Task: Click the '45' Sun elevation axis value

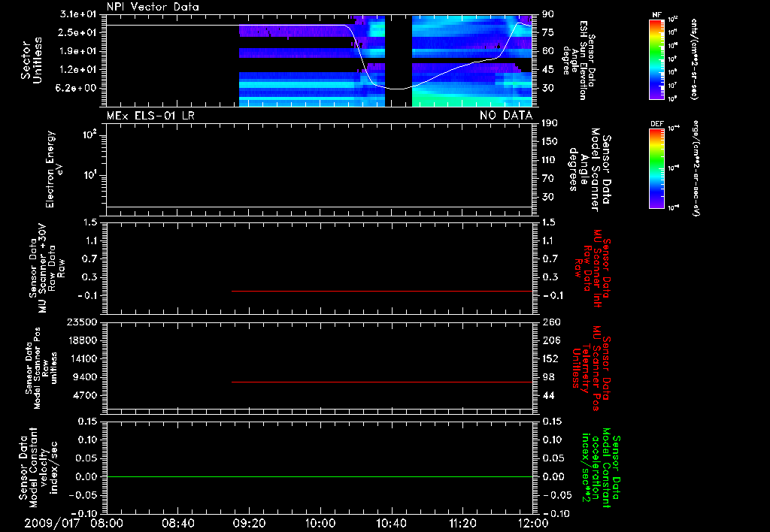Action: click(548, 70)
